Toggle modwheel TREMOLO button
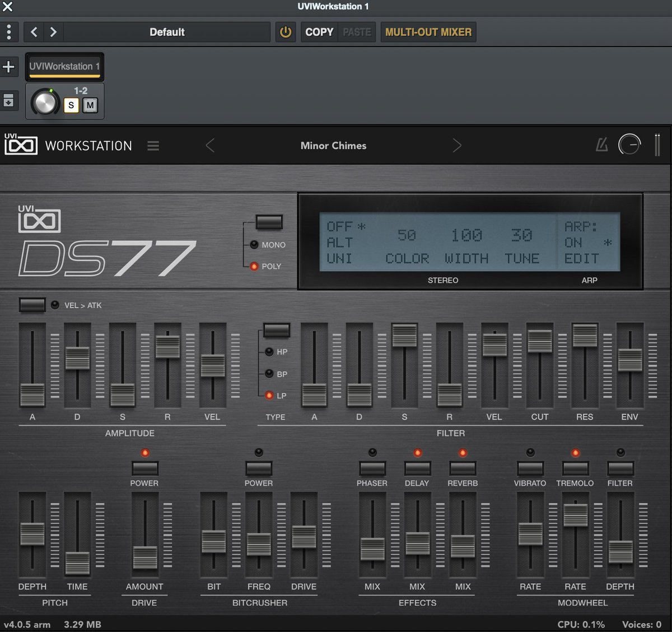The image size is (672, 632). [x=575, y=468]
